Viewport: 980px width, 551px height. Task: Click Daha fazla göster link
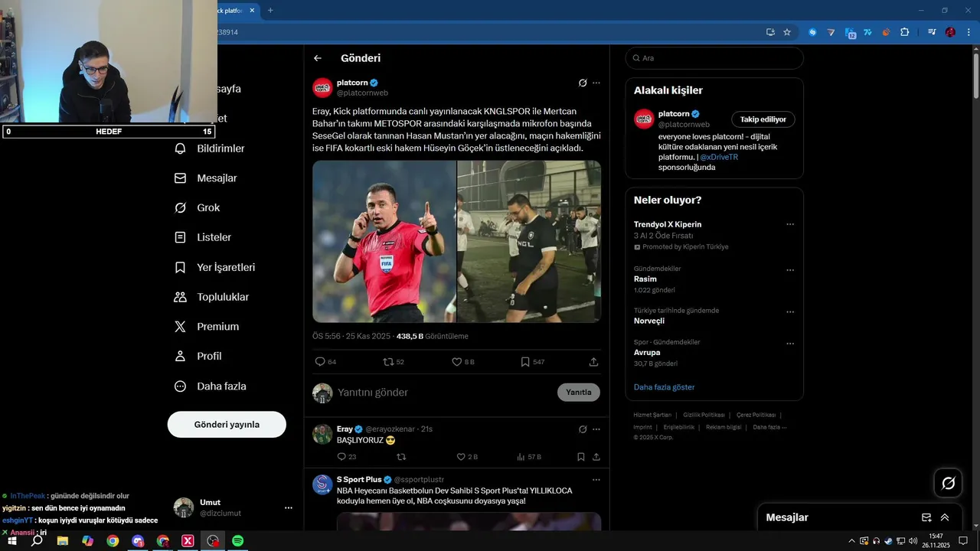664,387
